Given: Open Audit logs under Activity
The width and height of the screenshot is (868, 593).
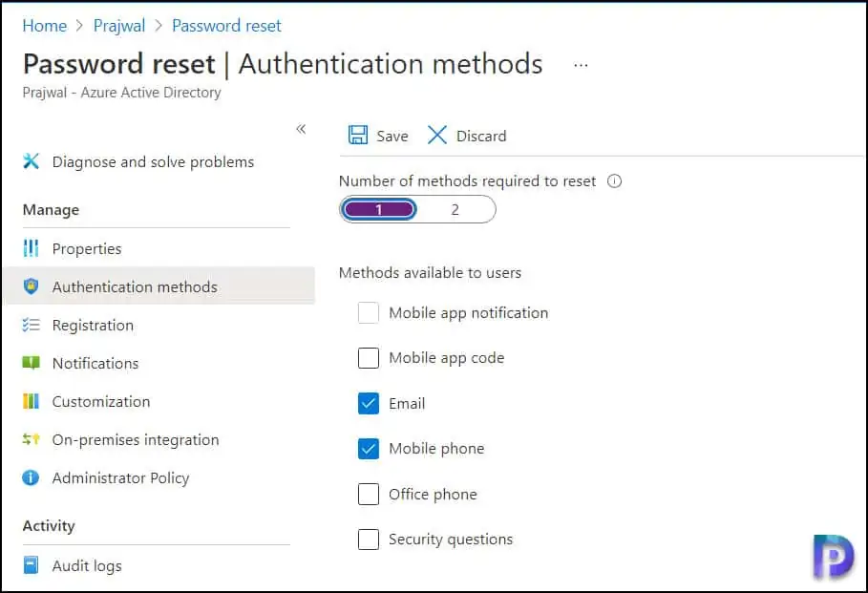Looking at the screenshot, I should (87, 565).
